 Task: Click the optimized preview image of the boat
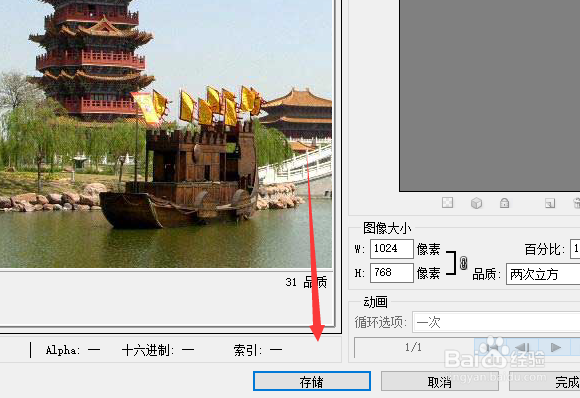[x=166, y=134]
